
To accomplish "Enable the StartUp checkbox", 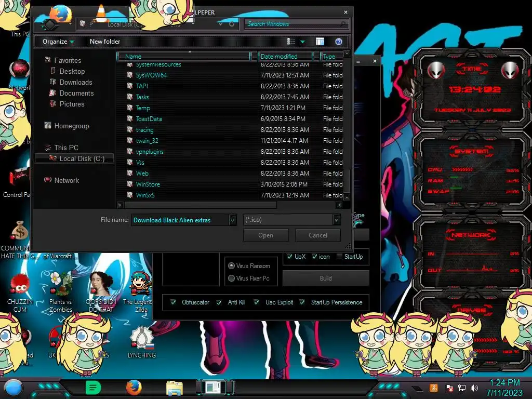I will coord(339,257).
